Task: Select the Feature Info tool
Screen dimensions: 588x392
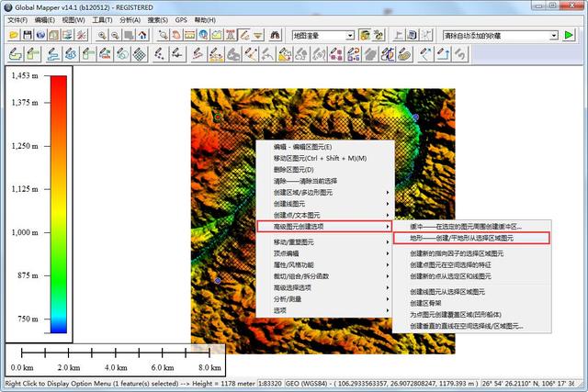Action: 203,35
